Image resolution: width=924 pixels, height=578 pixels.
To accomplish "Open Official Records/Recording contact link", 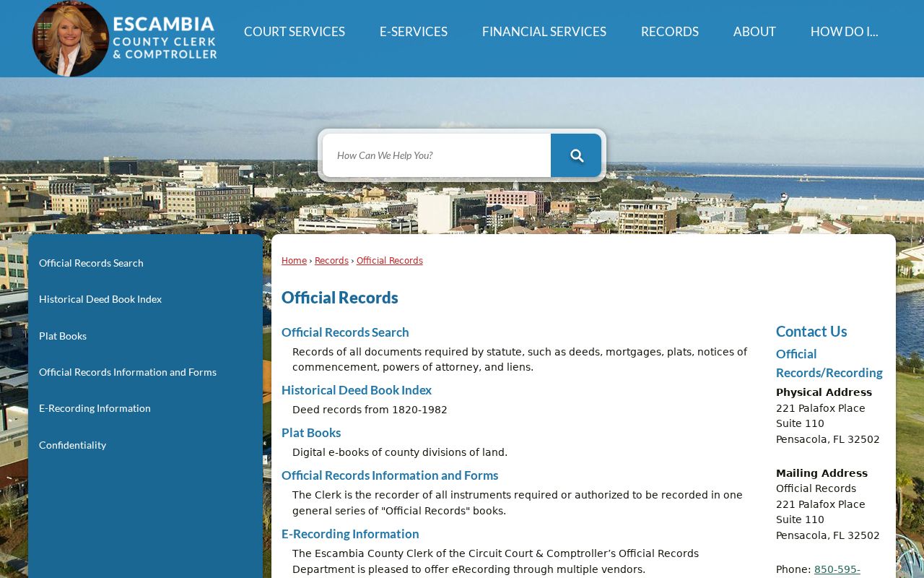I will click(x=829, y=363).
